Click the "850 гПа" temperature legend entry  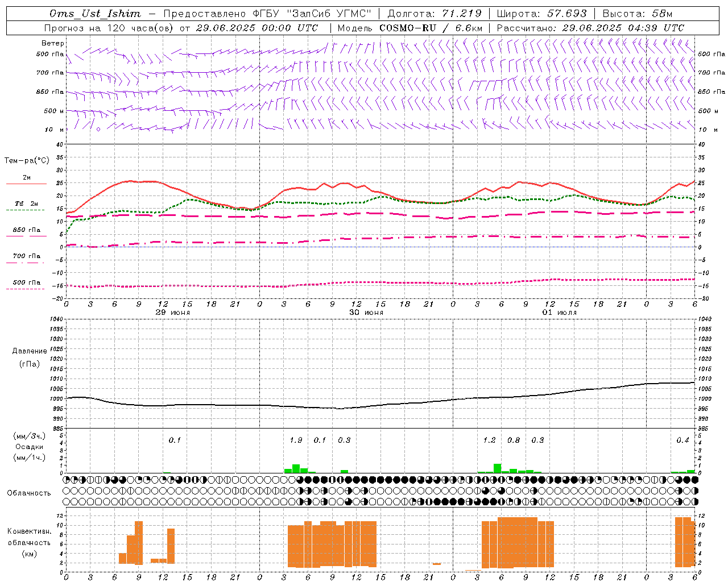[27, 230]
